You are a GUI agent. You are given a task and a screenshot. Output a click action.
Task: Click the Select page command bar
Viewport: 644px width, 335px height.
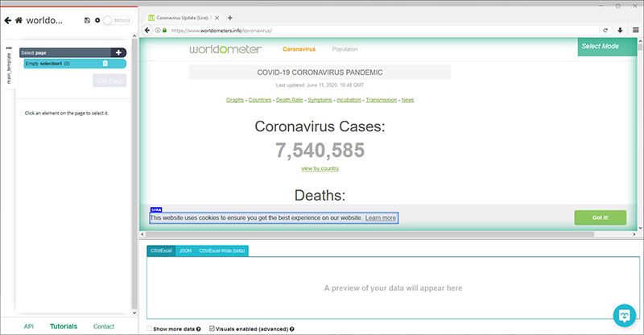point(65,52)
